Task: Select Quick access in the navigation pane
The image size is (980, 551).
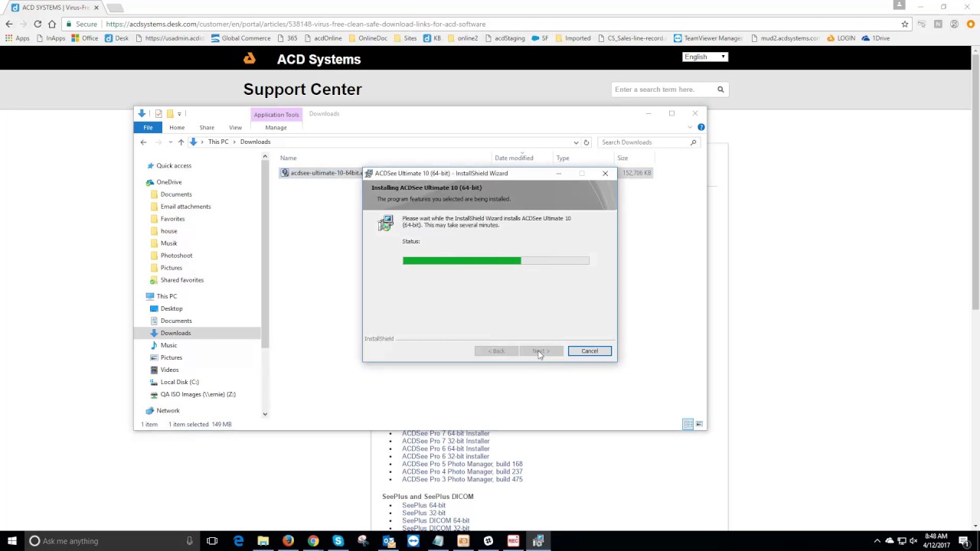Action: tap(174, 165)
